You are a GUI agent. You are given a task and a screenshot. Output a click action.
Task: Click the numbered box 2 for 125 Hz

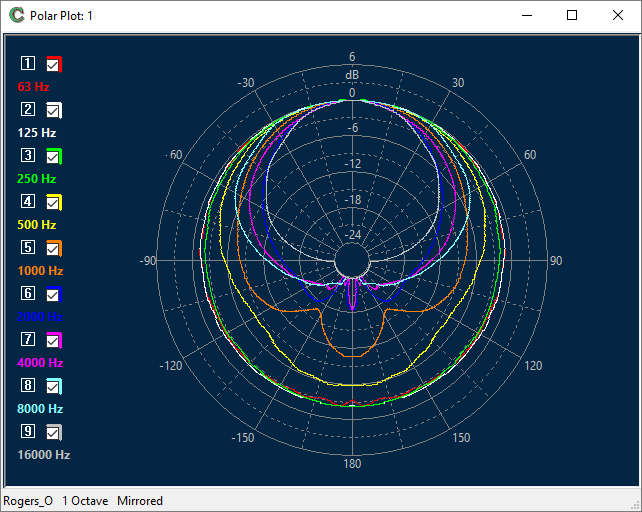(x=28, y=110)
